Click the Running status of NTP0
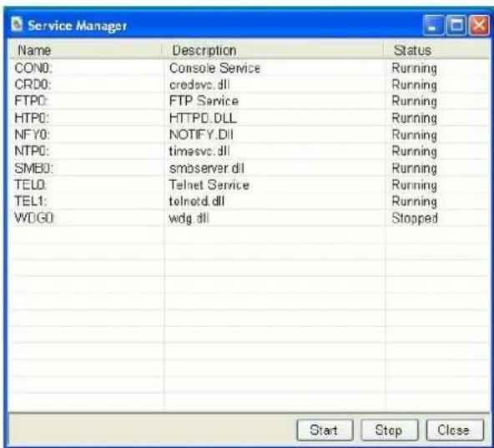 [414, 152]
